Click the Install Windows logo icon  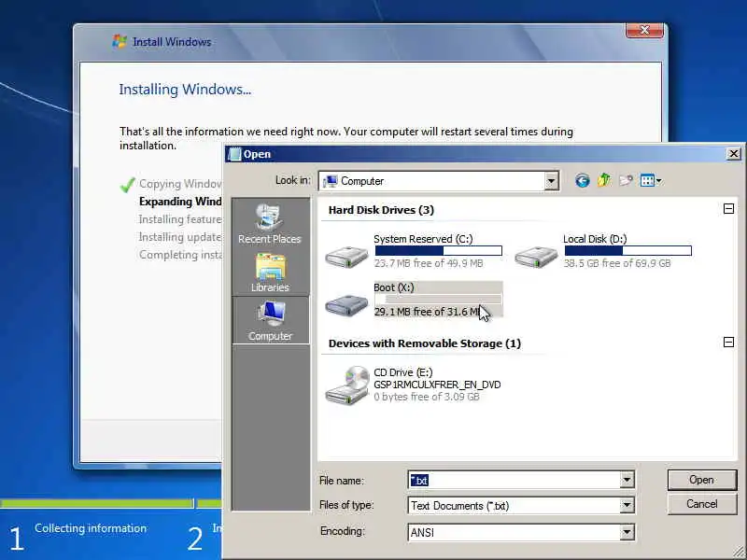[120, 41]
